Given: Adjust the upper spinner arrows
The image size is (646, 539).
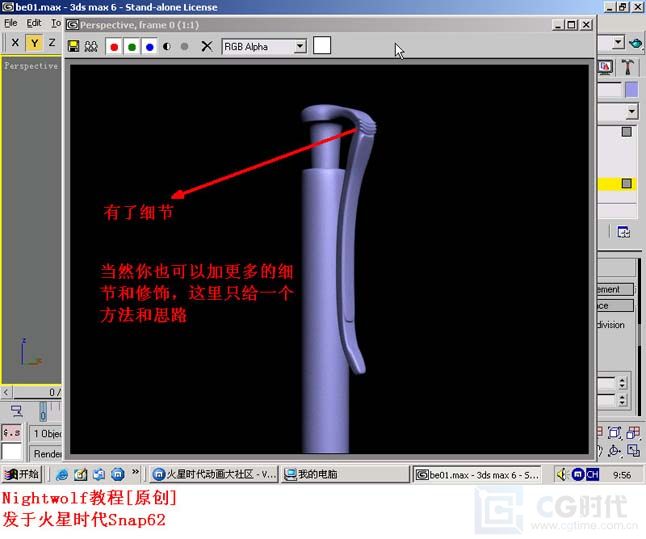Looking at the screenshot, I should (622, 383).
